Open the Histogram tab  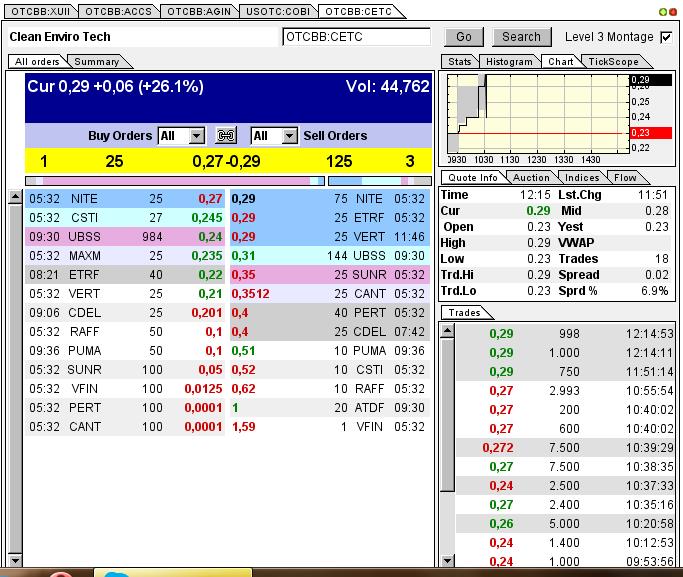tap(510, 62)
